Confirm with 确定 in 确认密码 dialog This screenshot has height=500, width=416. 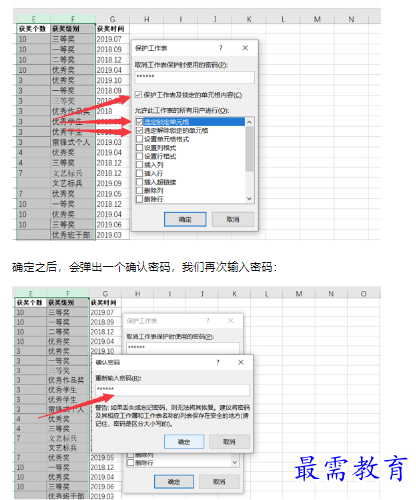[184, 442]
